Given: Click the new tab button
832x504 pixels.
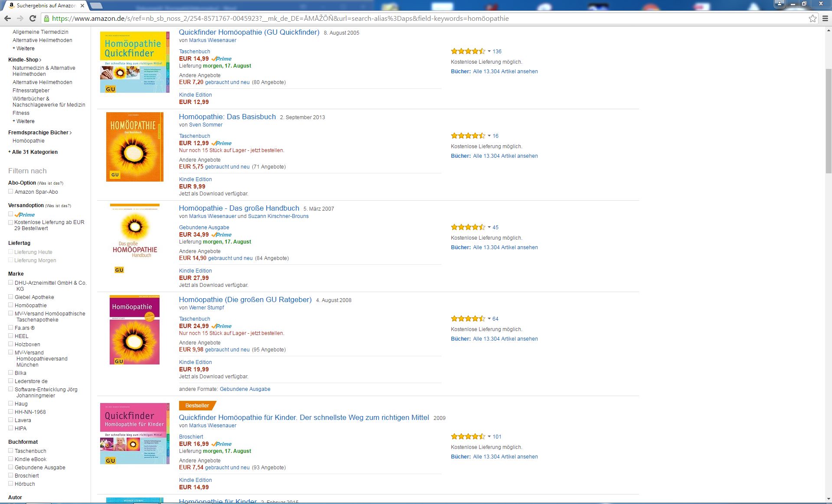Looking at the screenshot, I should coord(96,6).
